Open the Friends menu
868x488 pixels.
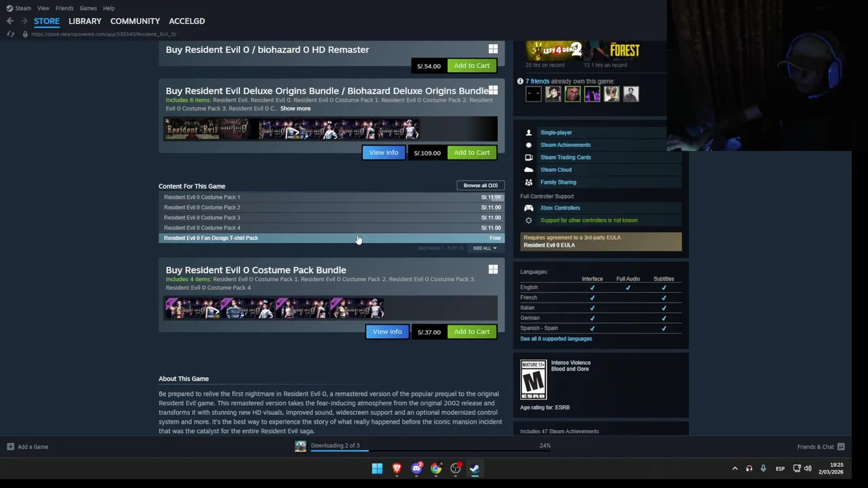pyautogui.click(x=64, y=8)
